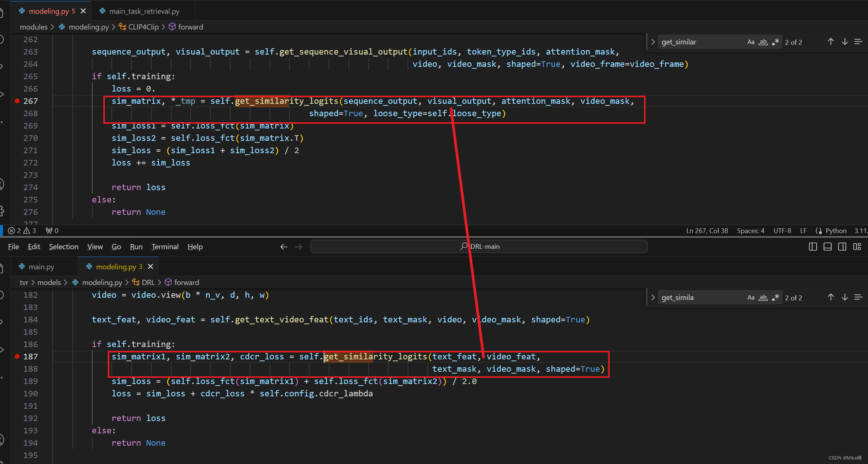Click models breadcrumb in lower editor

tap(49, 282)
